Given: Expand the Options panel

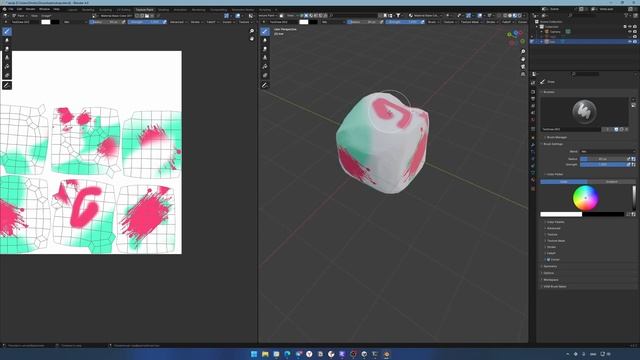Looking at the screenshot, I should [x=548, y=273].
